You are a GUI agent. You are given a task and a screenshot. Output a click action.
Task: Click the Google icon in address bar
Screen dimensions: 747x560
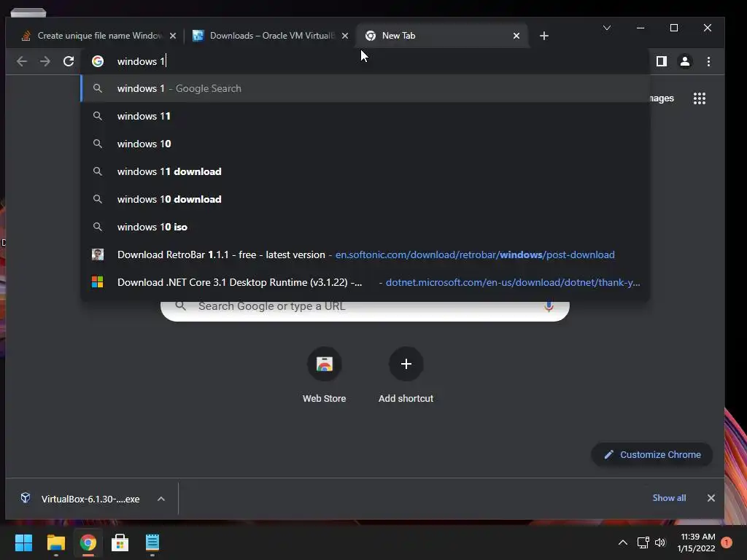point(98,61)
